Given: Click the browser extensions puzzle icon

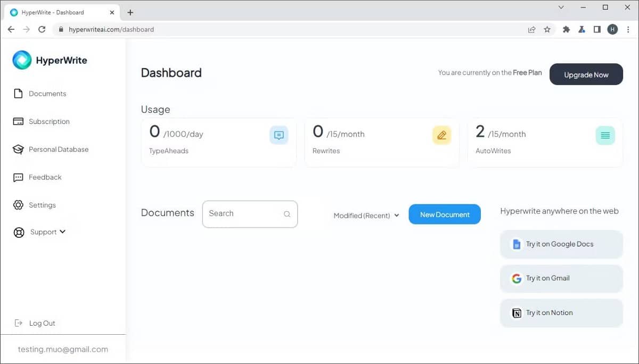Looking at the screenshot, I should 566,29.
